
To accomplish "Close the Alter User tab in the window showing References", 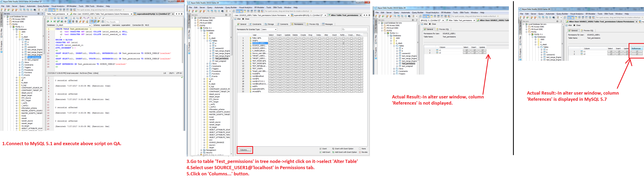I will pos(637,22).
